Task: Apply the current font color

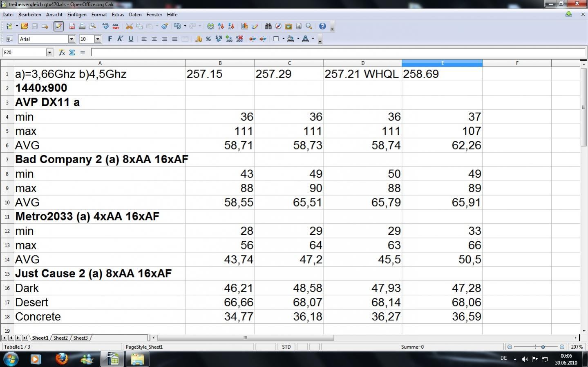Action: [305, 39]
